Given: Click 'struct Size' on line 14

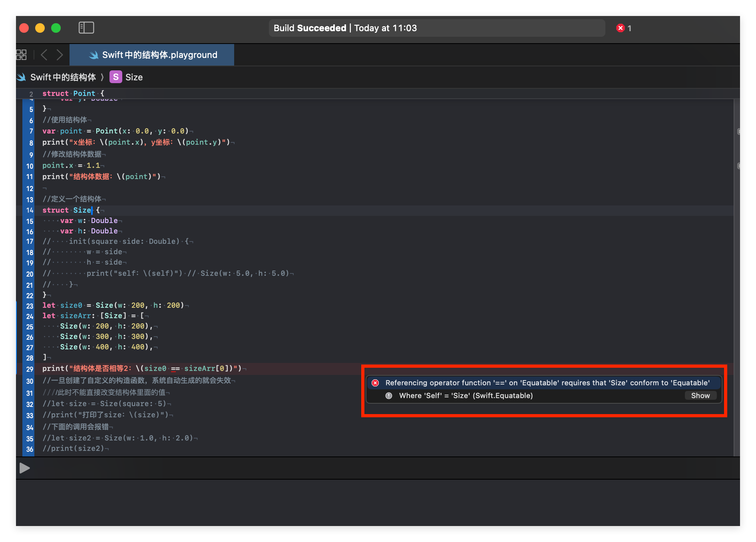Looking at the screenshot, I should coord(67,210).
